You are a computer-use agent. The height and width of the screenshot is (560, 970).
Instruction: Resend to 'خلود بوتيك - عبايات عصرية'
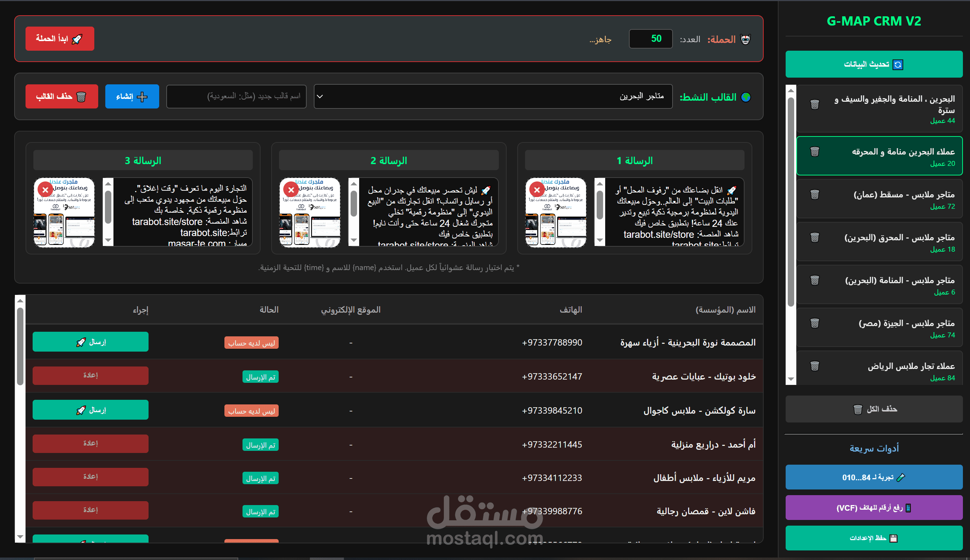(90, 375)
